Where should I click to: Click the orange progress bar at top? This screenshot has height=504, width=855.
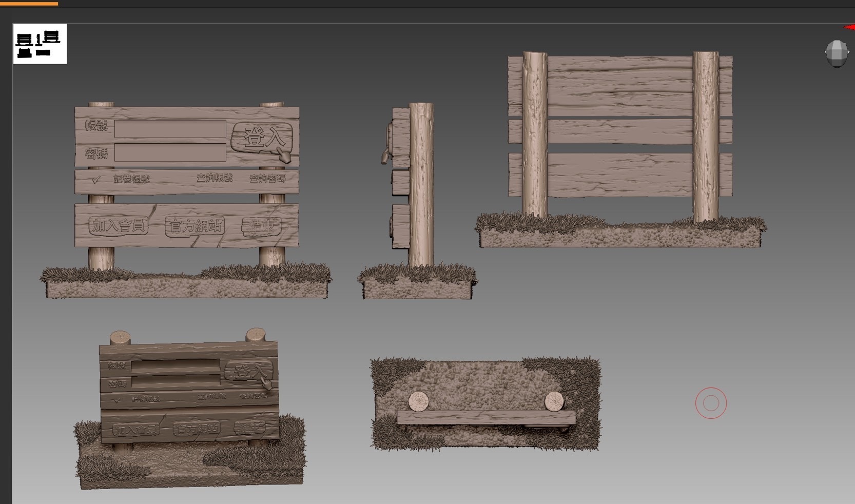click(29, 3)
